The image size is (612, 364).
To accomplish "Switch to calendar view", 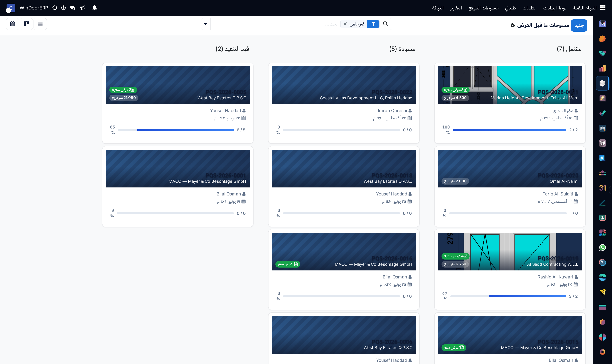I will (13, 24).
